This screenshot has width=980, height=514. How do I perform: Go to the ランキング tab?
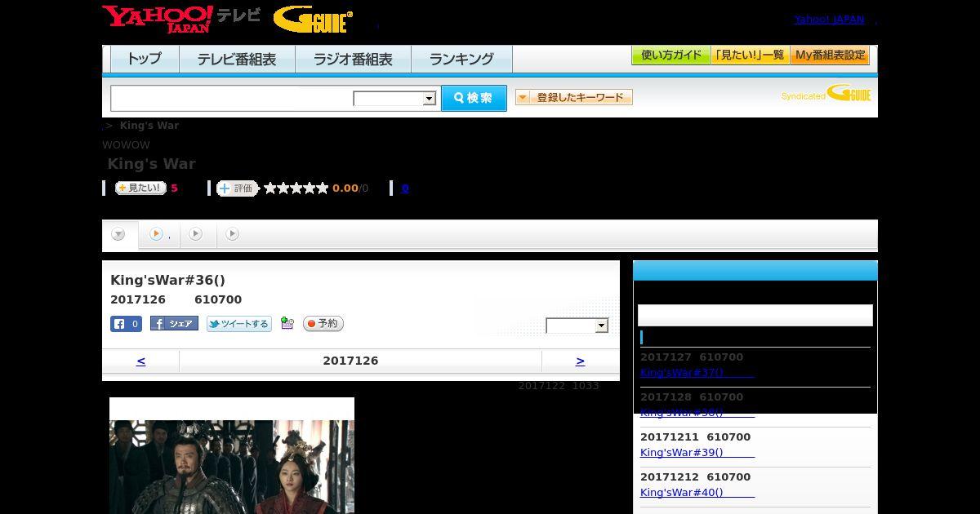(461, 59)
